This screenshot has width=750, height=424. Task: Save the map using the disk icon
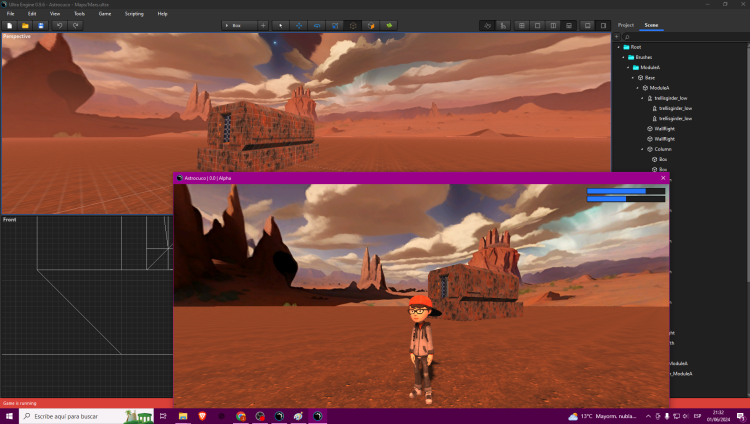tap(40, 25)
